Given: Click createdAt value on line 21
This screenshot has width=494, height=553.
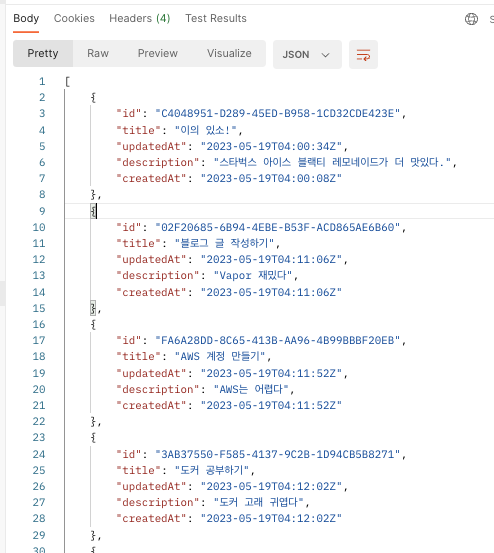Looking at the screenshot, I should 271,406.
